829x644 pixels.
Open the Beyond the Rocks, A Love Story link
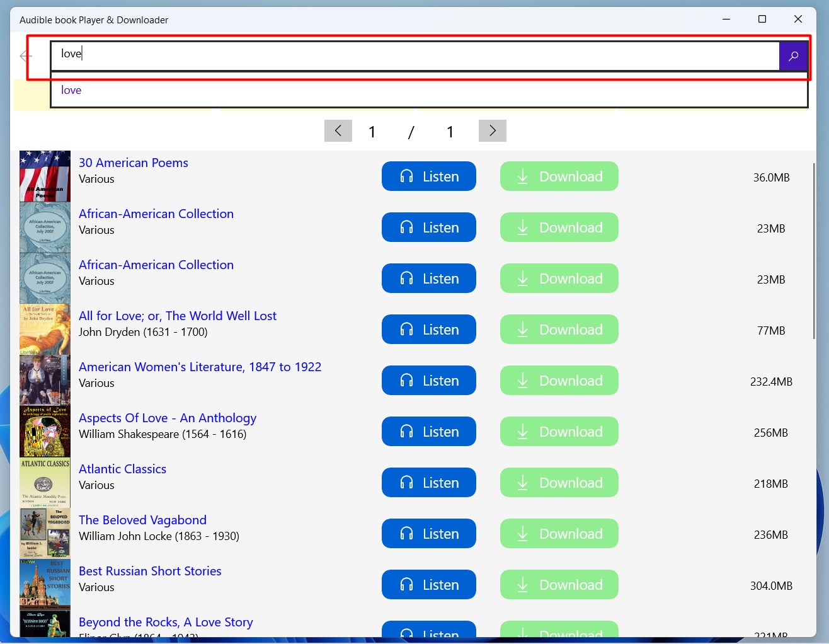[166, 622]
